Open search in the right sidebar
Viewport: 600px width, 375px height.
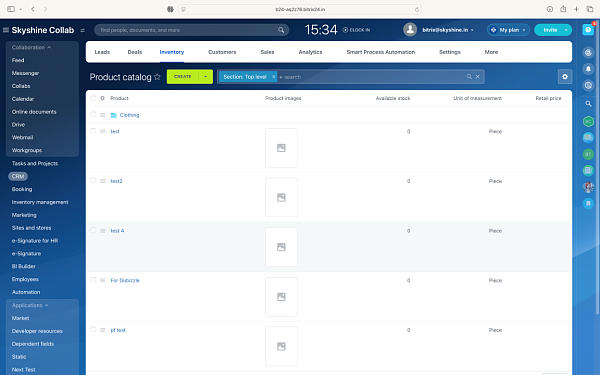click(x=588, y=103)
